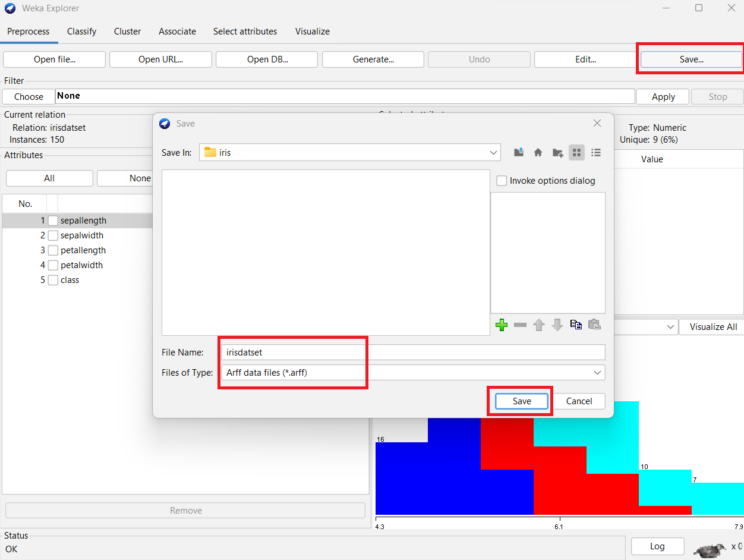This screenshot has width=744, height=560.
Task: Click the petallength attribute name
Action: tap(83, 250)
